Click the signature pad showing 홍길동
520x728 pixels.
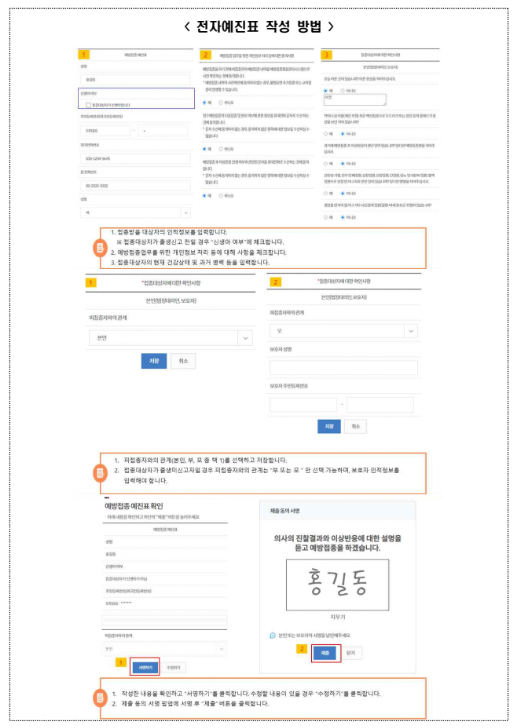(338, 585)
